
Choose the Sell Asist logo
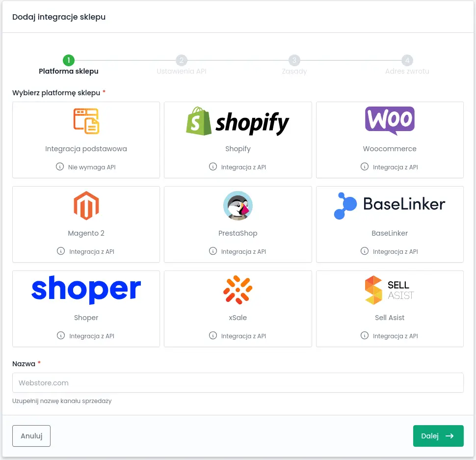tap(390, 290)
